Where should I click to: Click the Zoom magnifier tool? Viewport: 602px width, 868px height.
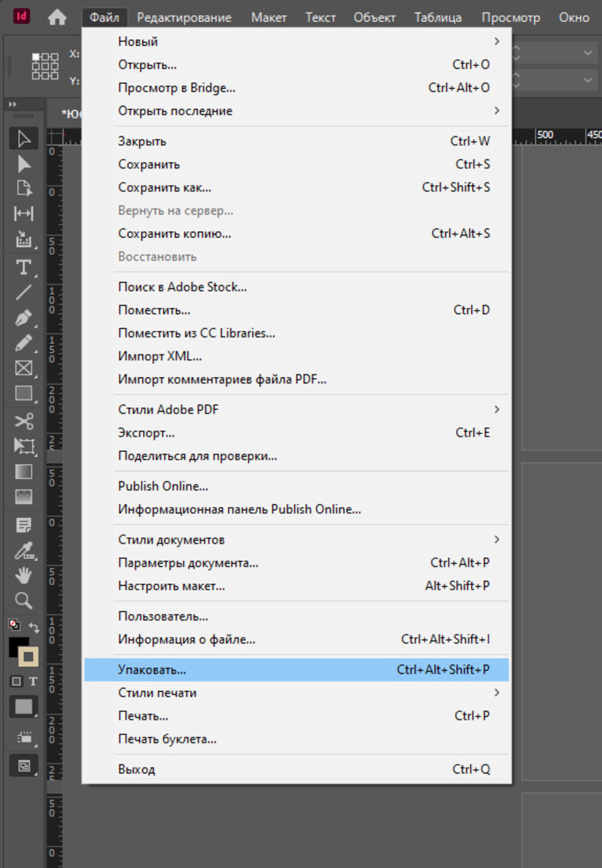(24, 600)
